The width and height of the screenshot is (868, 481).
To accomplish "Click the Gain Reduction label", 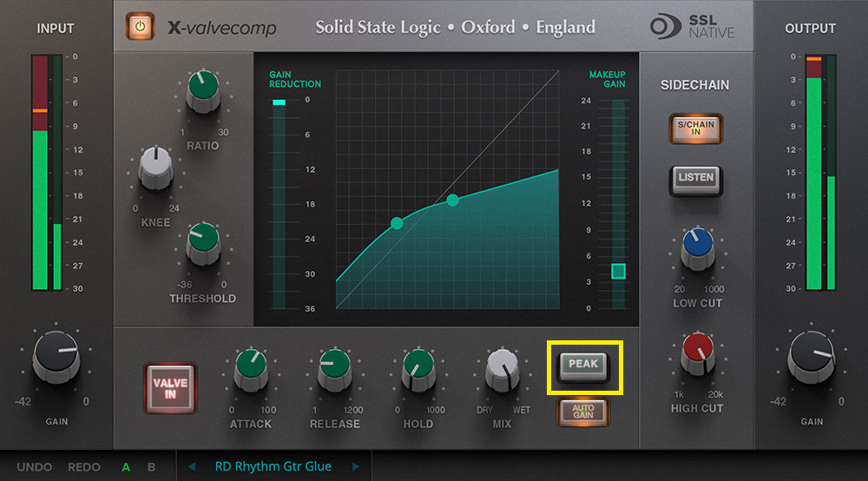I will point(295,79).
